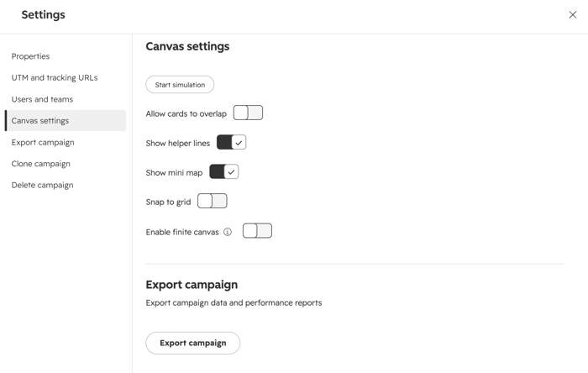Click the info icon beside Enable finite canvas
Image resolution: width=588 pixels, height=373 pixels.
tap(228, 232)
